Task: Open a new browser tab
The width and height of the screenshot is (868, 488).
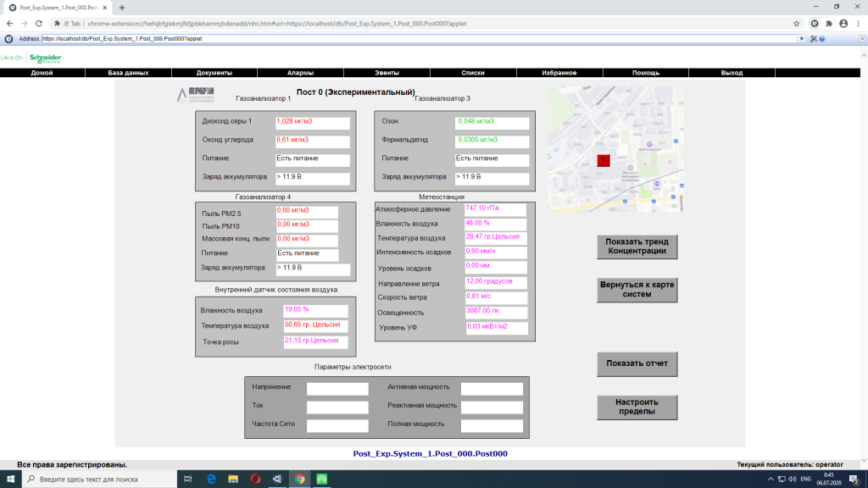Action: (x=122, y=7)
